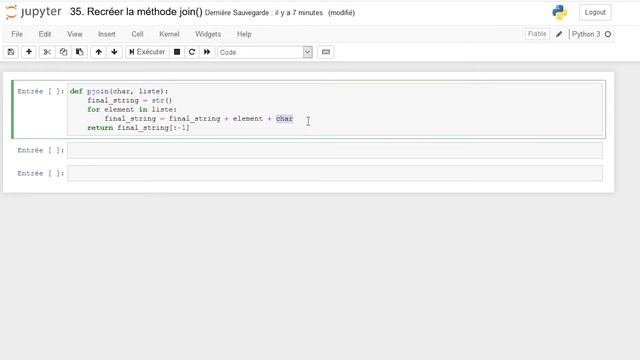
Task: Restart and run all with the fast-forward icon
Action: (207, 52)
